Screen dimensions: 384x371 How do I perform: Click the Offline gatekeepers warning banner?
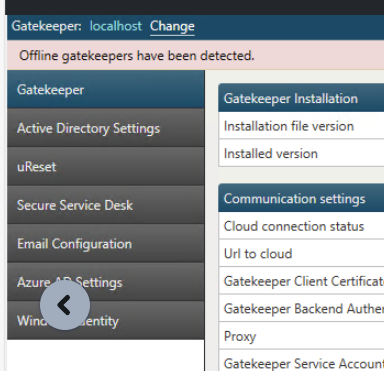pyautogui.click(x=196, y=55)
